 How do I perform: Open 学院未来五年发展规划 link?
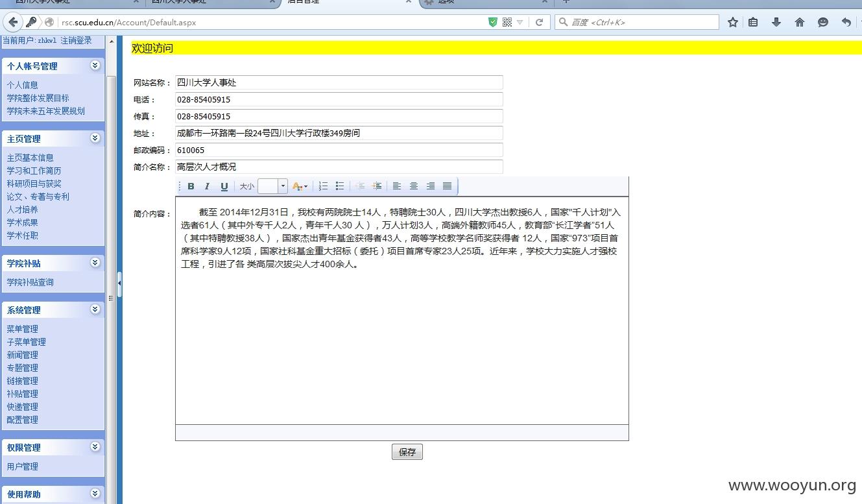pos(45,111)
